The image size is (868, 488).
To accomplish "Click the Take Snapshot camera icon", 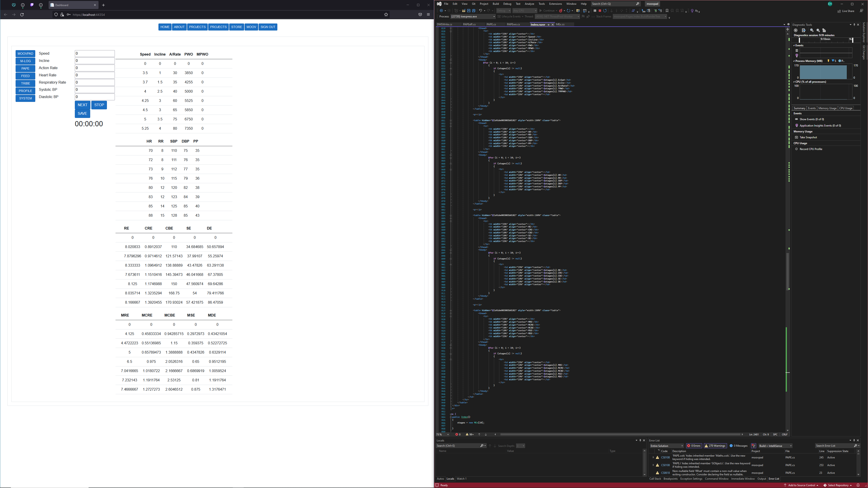I will click(x=797, y=137).
